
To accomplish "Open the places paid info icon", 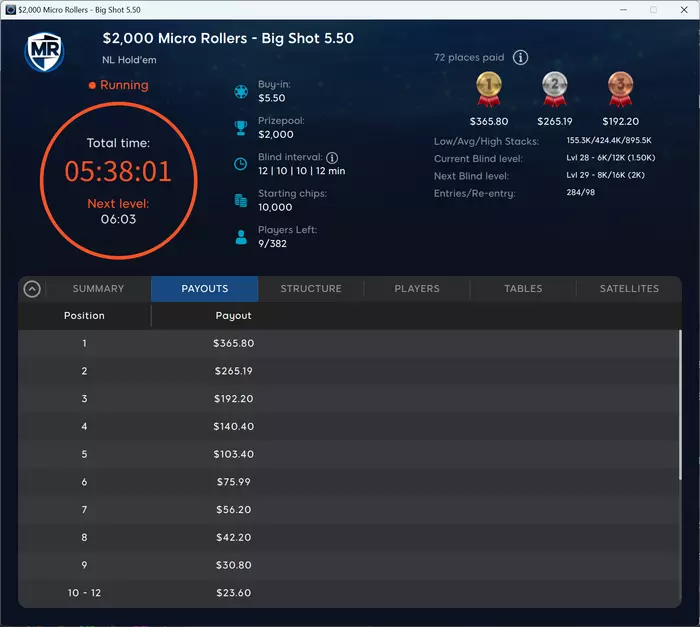I will 520,57.
